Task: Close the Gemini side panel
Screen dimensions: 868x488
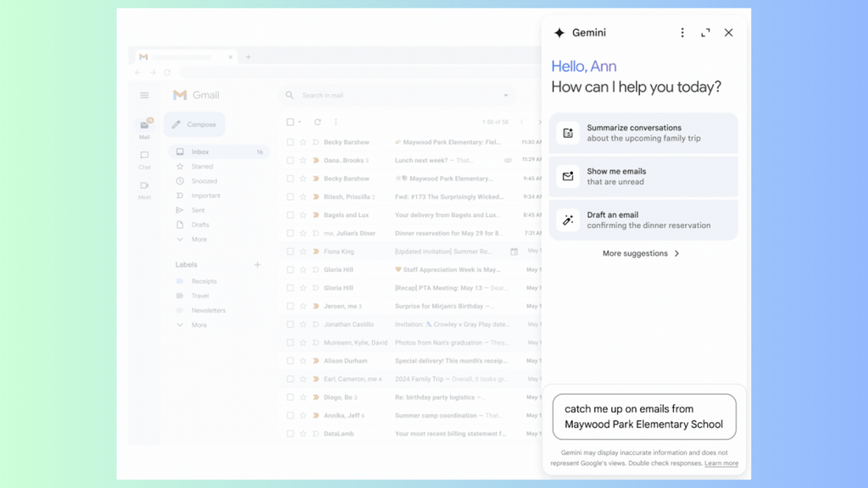Action: [728, 33]
